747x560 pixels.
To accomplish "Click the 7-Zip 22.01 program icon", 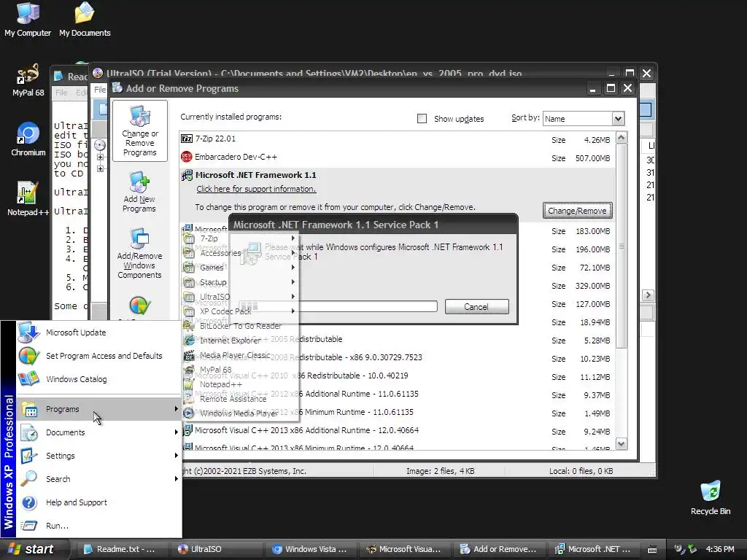I will 187,139.
